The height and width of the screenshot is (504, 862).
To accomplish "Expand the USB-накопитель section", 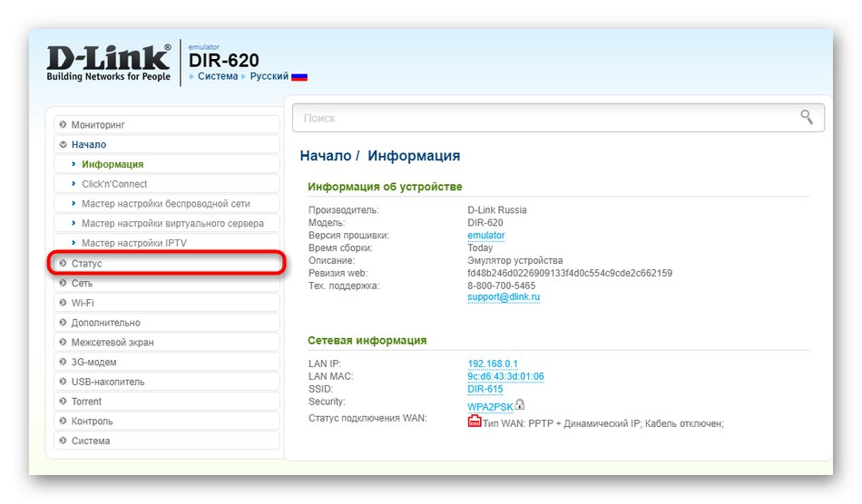I will [167, 383].
